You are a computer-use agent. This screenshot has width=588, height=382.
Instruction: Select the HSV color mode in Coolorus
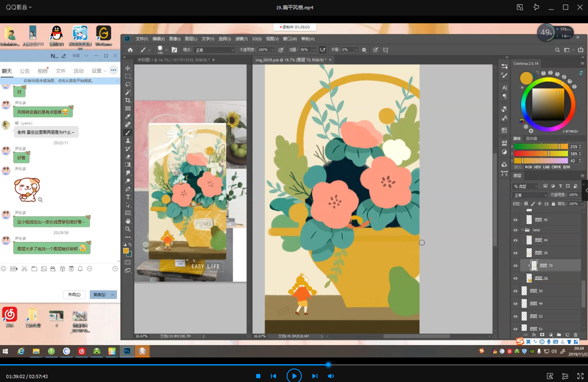(x=537, y=167)
